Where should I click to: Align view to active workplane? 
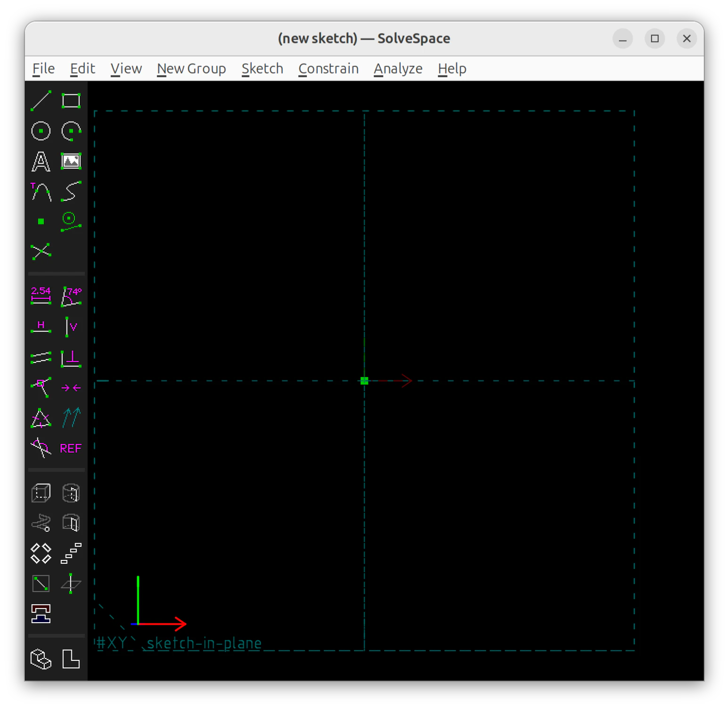coord(71,659)
